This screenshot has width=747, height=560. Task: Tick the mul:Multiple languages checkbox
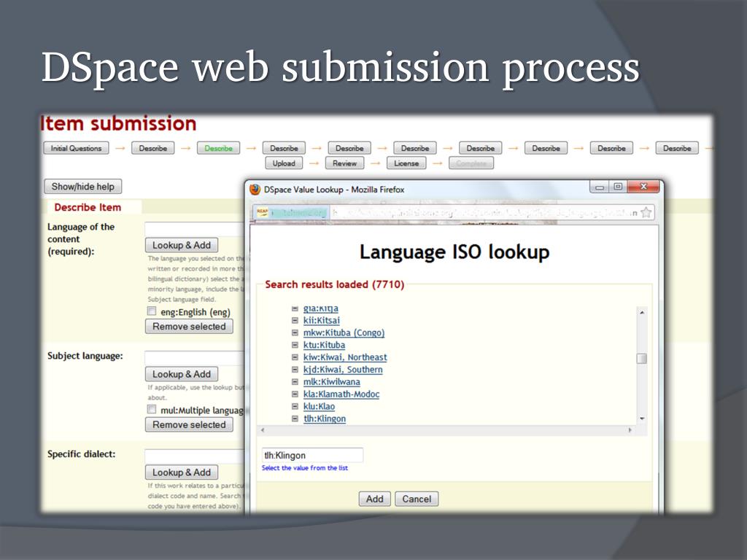pyautogui.click(x=152, y=410)
